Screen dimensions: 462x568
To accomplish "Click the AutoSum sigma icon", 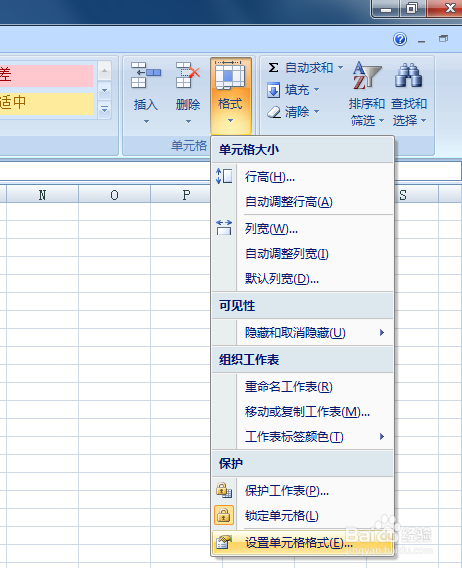I will pyautogui.click(x=274, y=67).
